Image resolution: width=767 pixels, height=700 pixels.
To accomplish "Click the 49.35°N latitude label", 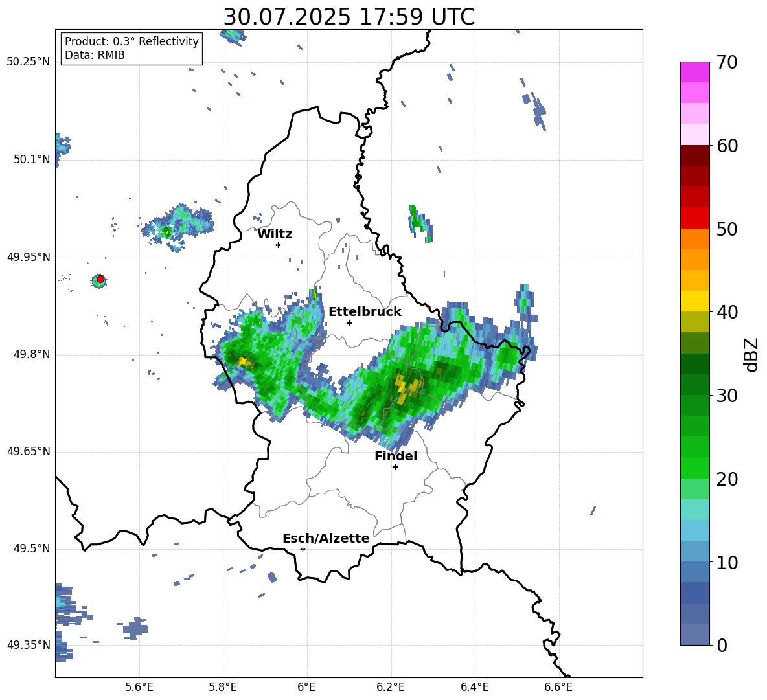I will click(29, 645).
